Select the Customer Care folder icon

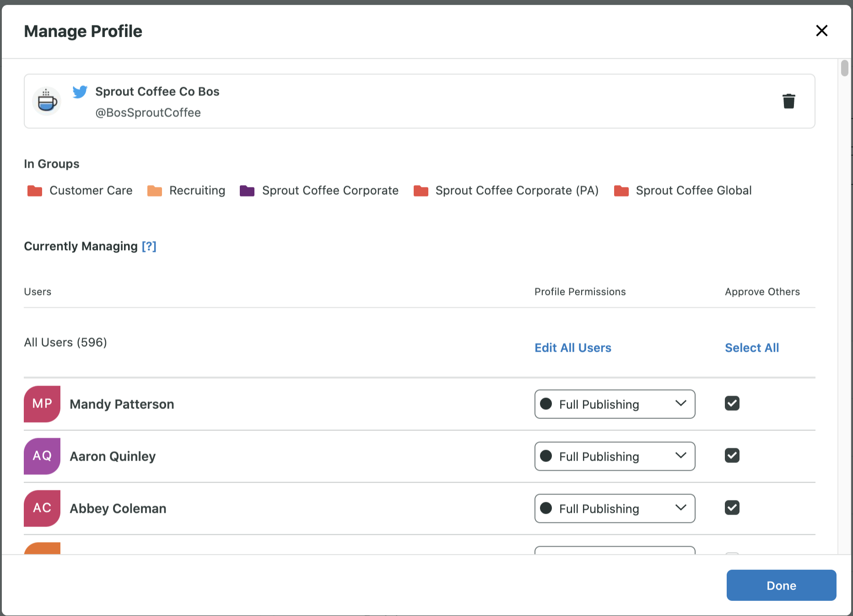point(35,190)
